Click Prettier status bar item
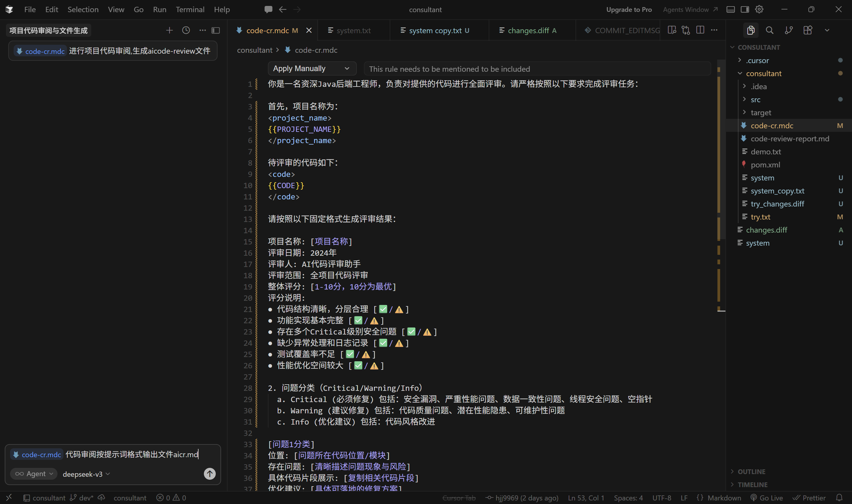Image resolution: width=852 pixels, height=504 pixels. [x=809, y=497]
